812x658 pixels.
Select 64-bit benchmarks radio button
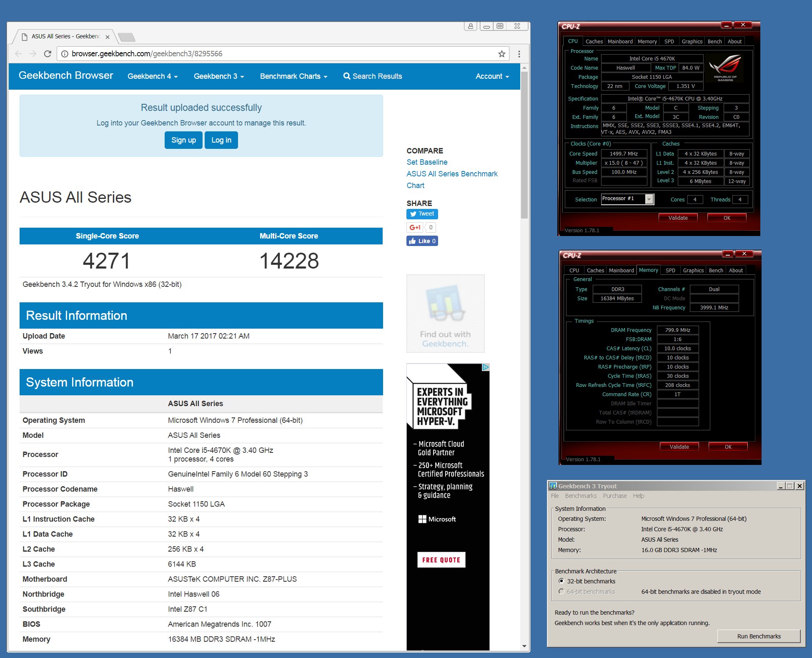tap(561, 591)
